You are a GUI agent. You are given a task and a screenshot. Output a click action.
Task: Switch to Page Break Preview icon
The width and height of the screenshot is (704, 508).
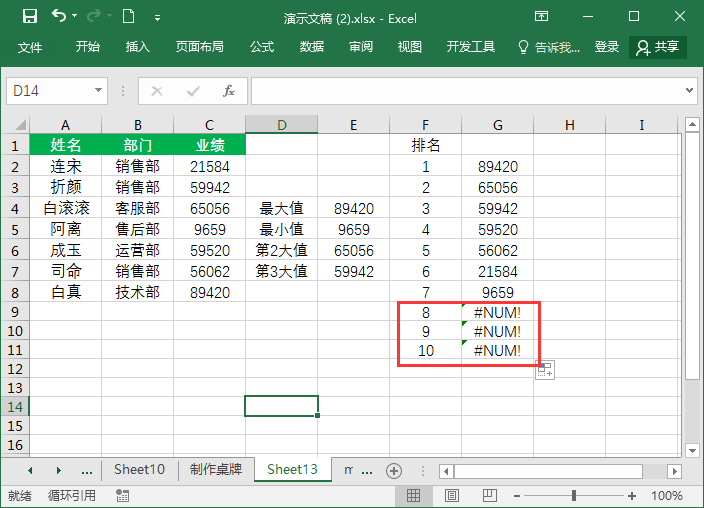click(489, 495)
